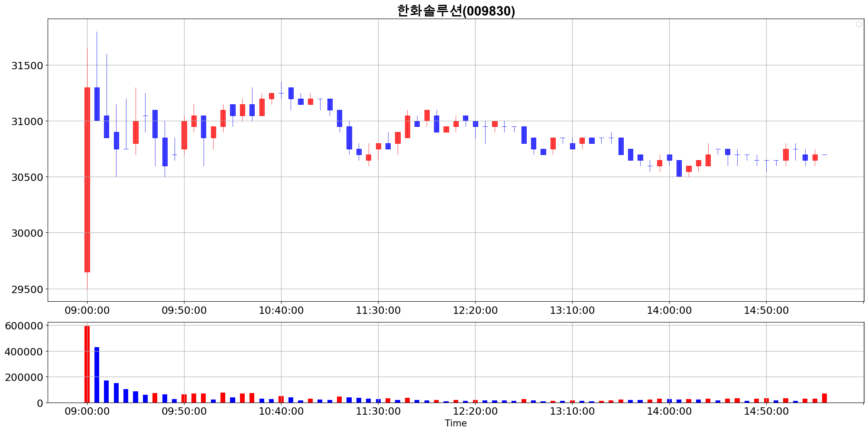
Task: Click 14:00:00 tick under the volume chart
Action: [669, 412]
